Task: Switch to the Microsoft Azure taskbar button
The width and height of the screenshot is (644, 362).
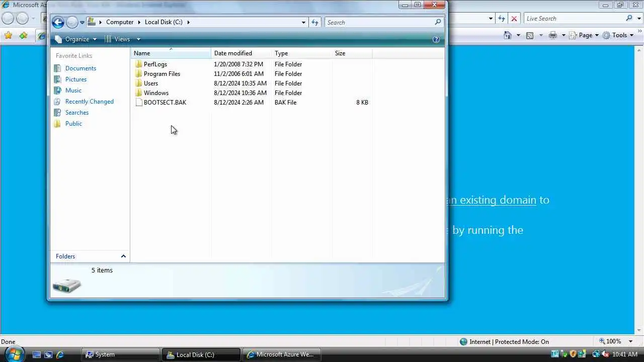Action: pos(281,354)
